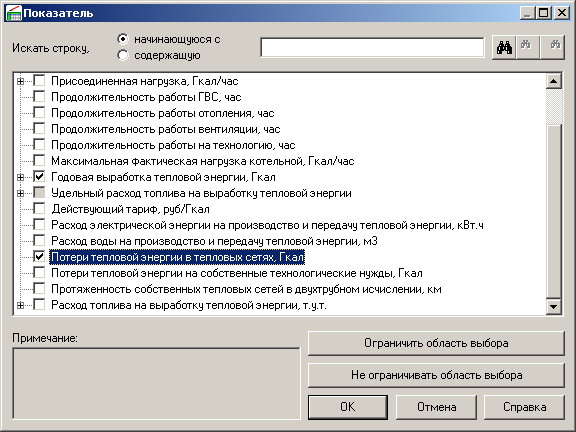The width and height of the screenshot is (576, 432).
Task: Click list scrollbar up arrow
Action: point(554,81)
